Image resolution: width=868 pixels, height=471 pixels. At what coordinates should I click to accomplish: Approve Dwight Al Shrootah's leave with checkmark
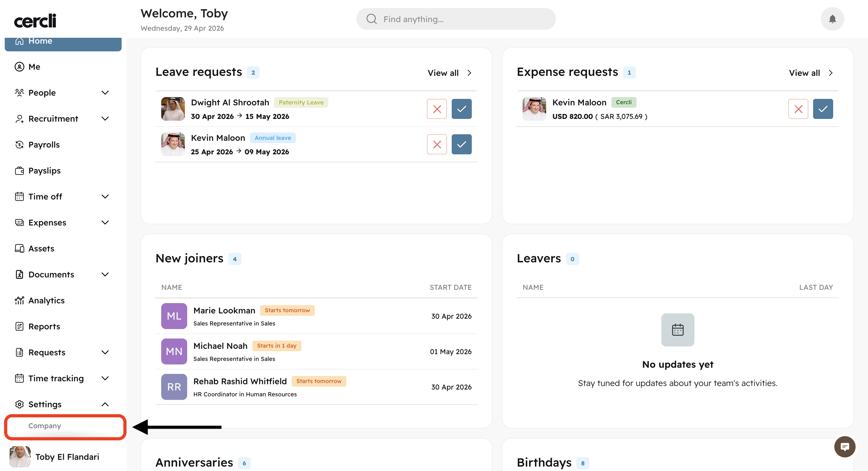click(461, 109)
